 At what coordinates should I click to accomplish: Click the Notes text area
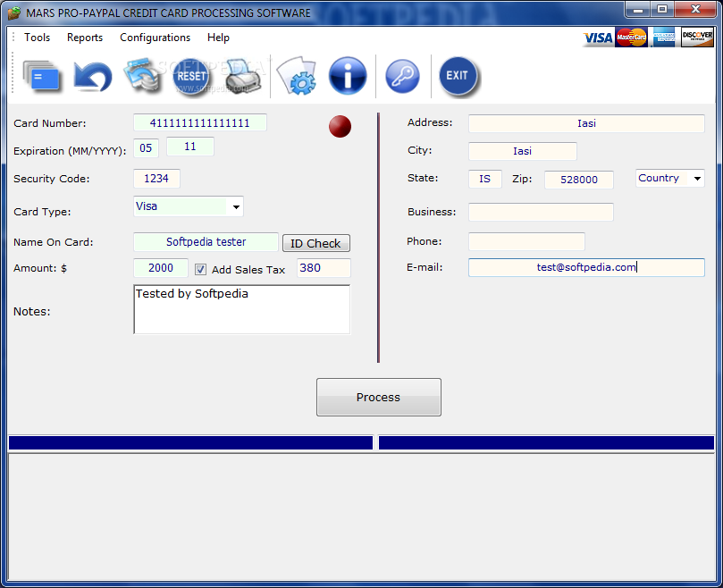pyautogui.click(x=242, y=309)
